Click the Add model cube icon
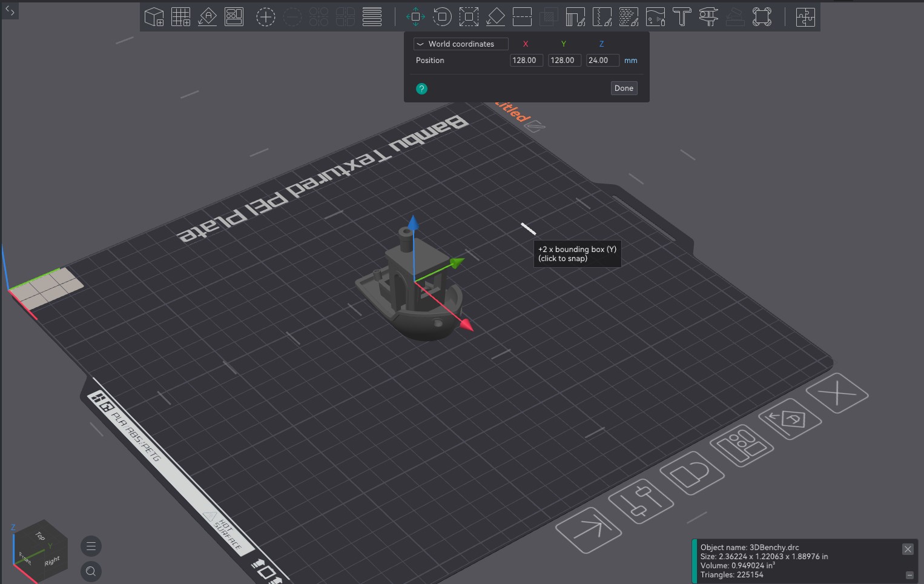924x584 pixels. [x=154, y=16]
